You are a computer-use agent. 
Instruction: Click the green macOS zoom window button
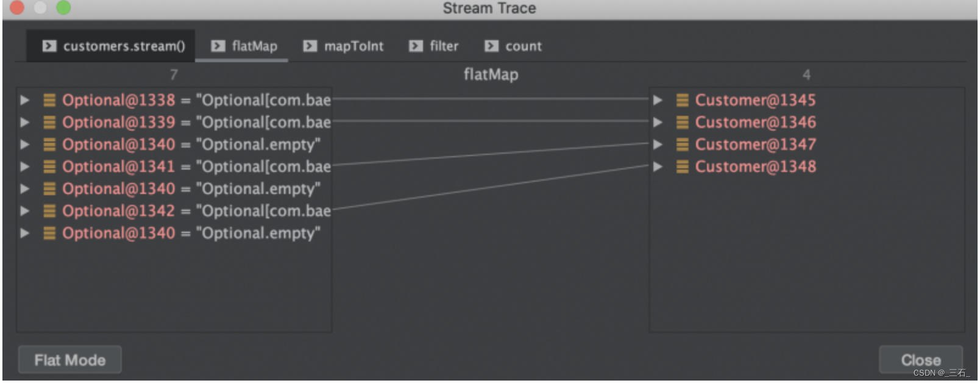click(x=63, y=7)
